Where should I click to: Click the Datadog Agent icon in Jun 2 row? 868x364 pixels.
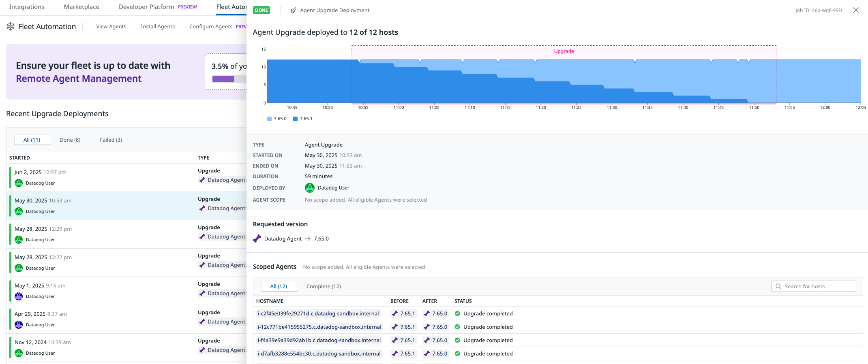(x=202, y=180)
